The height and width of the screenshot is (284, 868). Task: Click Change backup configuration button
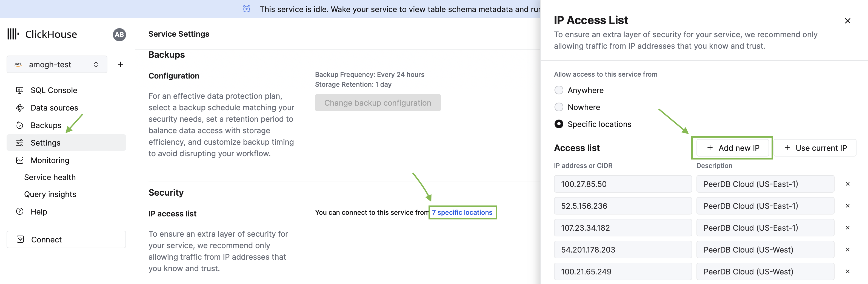[x=378, y=103]
